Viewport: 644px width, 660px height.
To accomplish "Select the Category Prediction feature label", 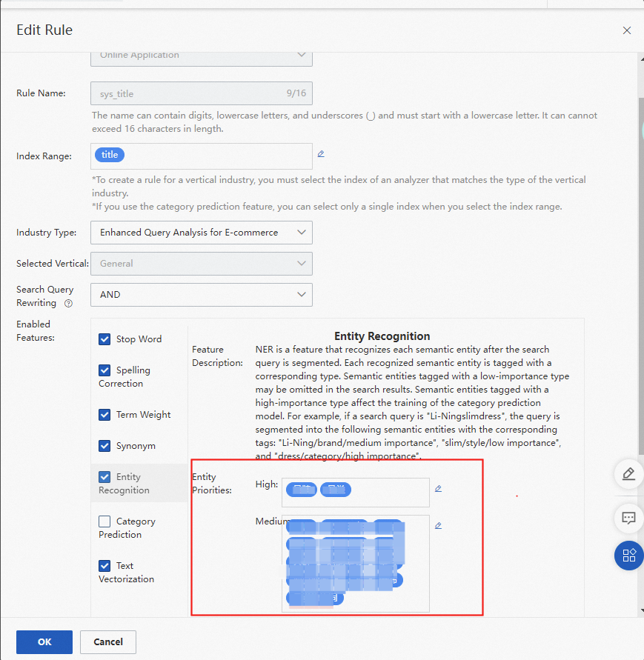I will tap(127, 528).
